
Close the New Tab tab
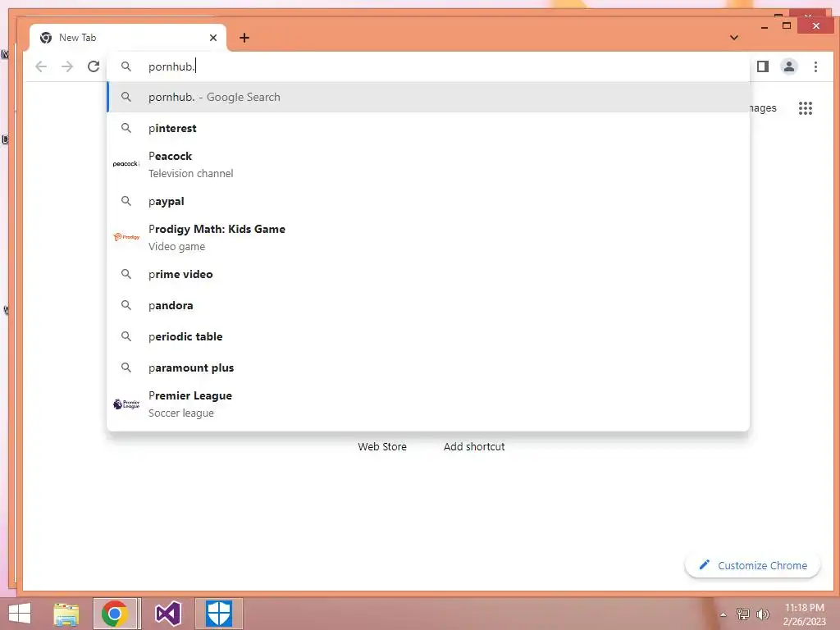click(213, 38)
